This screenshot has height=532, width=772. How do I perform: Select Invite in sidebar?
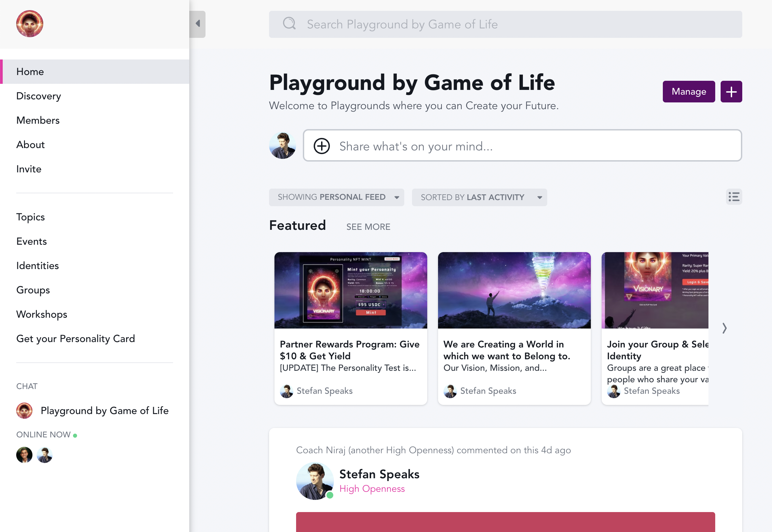95,169
